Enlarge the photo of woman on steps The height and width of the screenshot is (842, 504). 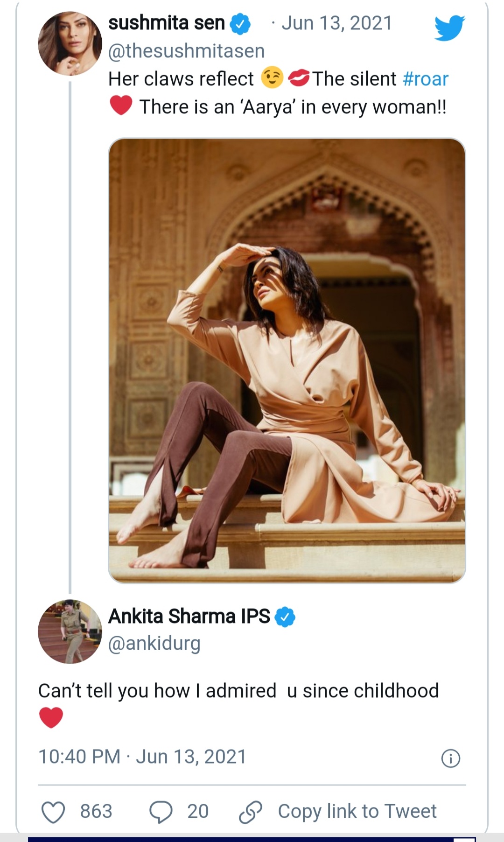[x=287, y=360]
